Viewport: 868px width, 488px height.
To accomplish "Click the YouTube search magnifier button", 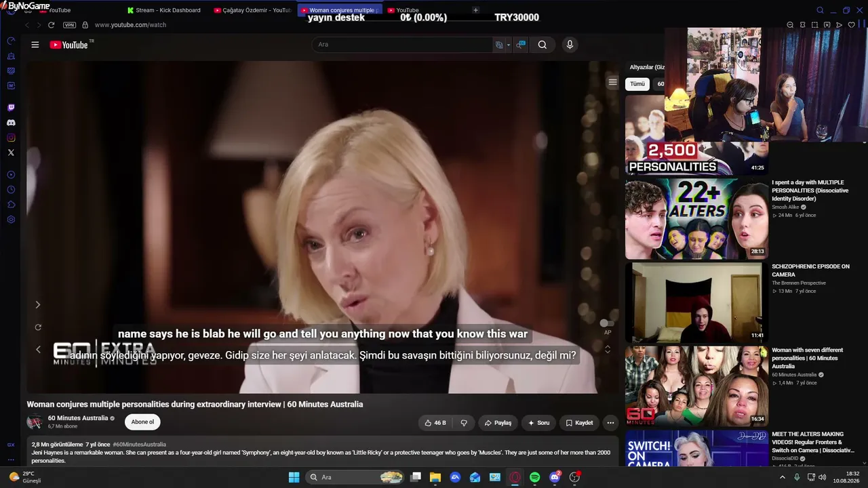I will [542, 45].
